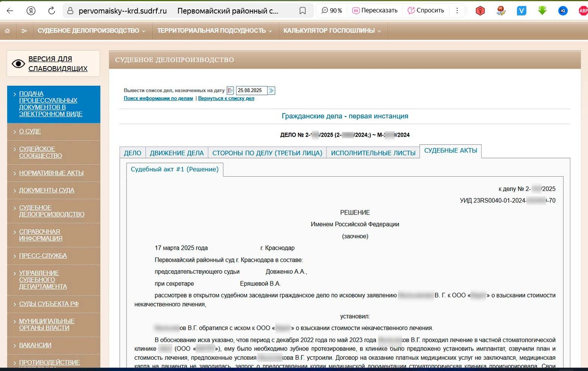
Task: Click judge name Довженко А.А.
Action: [x=286, y=272]
